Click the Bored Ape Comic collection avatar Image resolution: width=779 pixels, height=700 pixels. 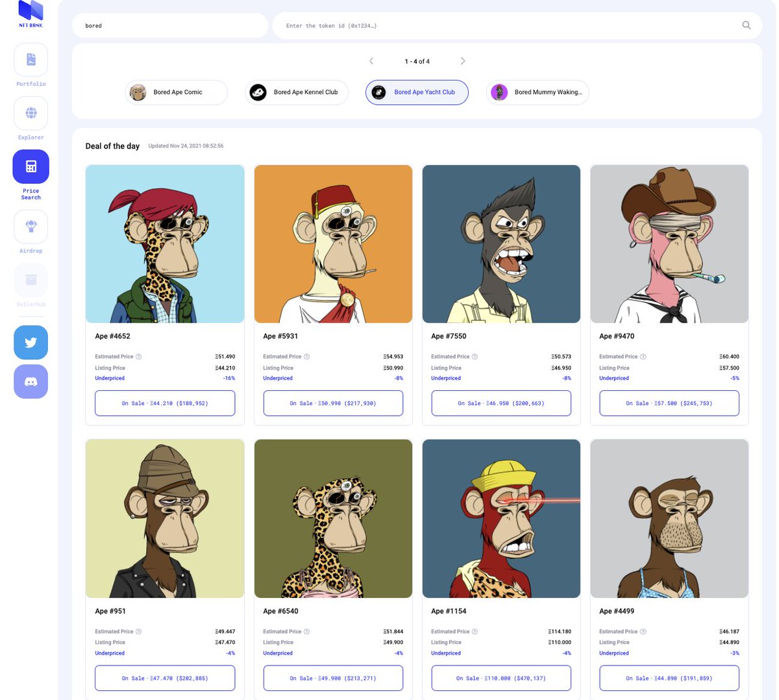138,92
